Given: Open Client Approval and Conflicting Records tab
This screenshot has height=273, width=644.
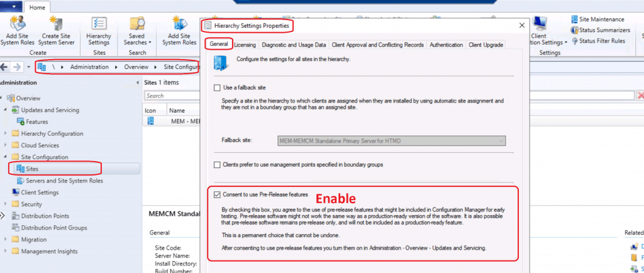Looking at the screenshot, I should 377,45.
